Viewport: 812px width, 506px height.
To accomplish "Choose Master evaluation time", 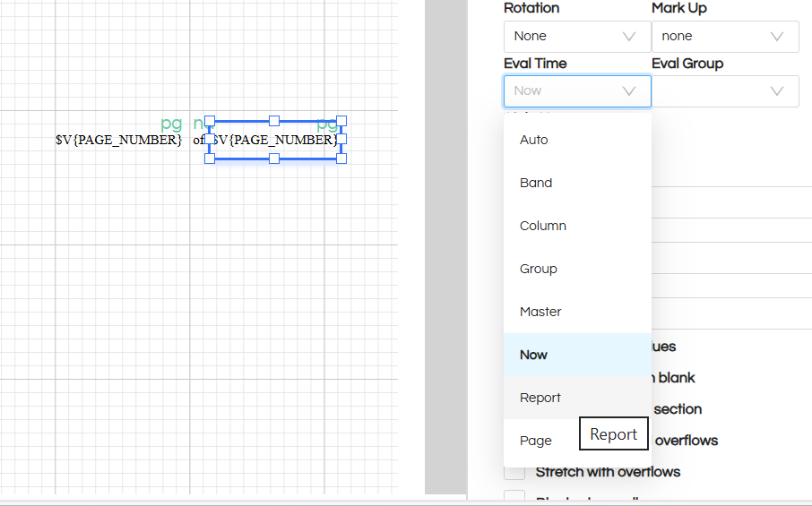I will (540, 312).
